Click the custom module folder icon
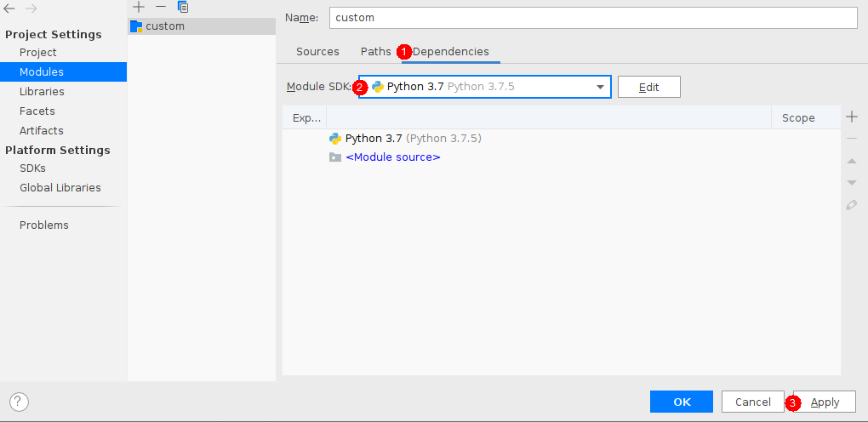Image resolution: width=868 pixels, height=422 pixels. (136, 26)
